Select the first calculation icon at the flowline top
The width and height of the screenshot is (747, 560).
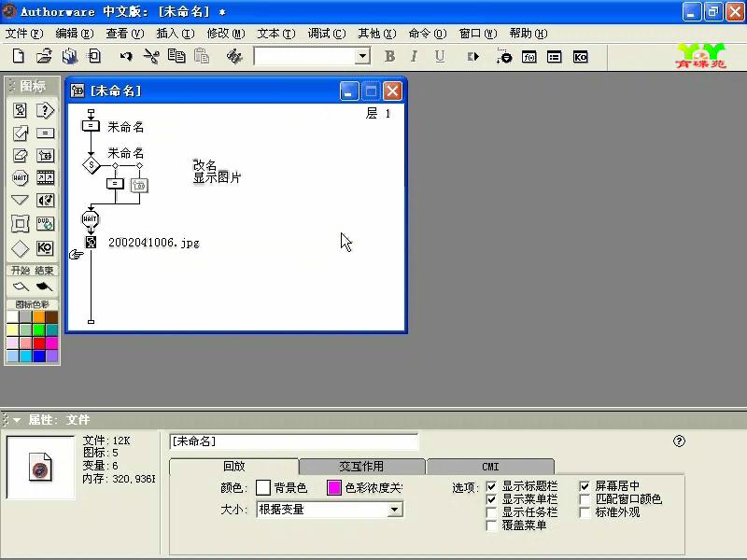[91, 126]
